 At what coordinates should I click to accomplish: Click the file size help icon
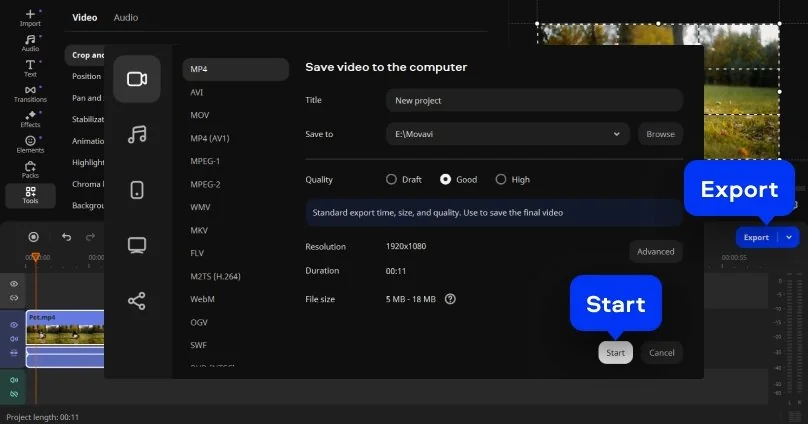click(450, 298)
